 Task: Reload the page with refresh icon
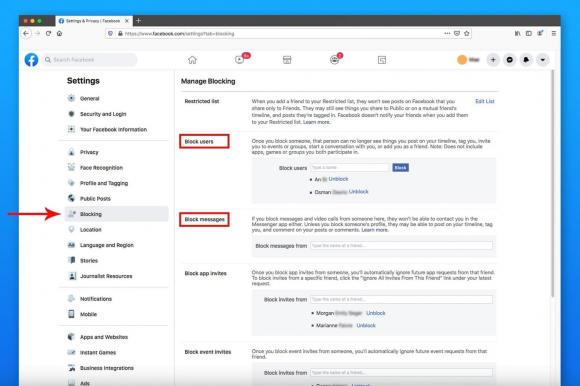[x=48, y=33]
